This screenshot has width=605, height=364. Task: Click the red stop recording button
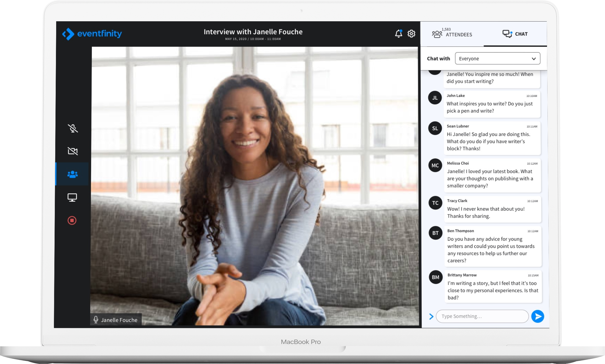[x=72, y=220]
